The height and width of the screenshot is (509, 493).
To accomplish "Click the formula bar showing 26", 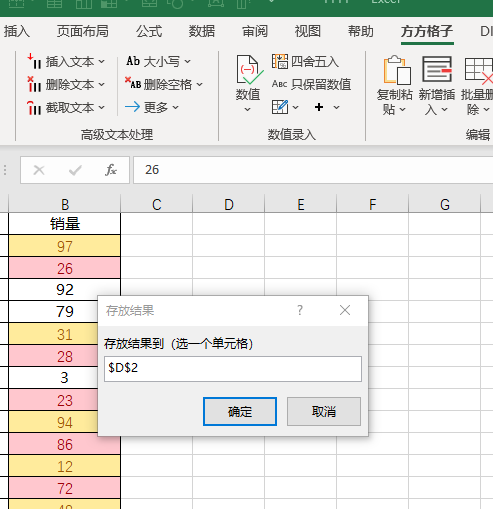I will [313, 170].
